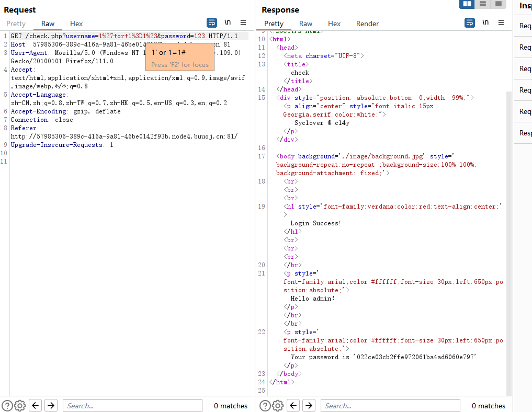Click the Response panel vertical scrollbar

pos(508,243)
